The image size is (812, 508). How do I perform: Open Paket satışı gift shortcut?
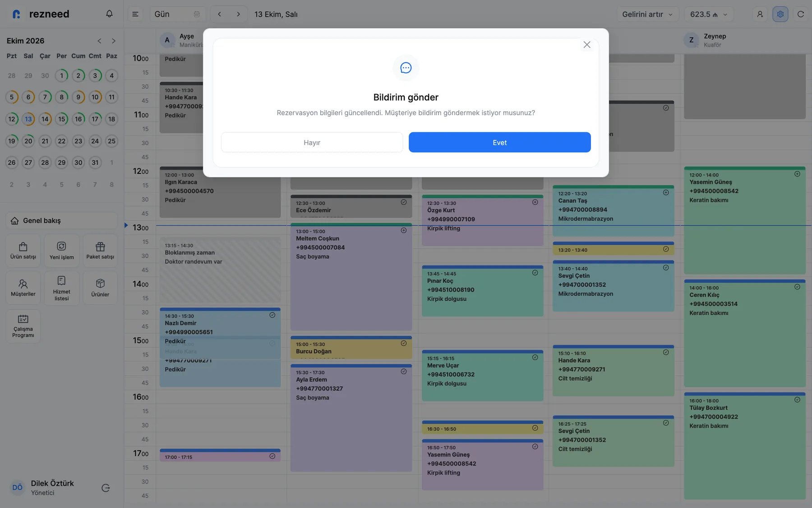(x=100, y=251)
